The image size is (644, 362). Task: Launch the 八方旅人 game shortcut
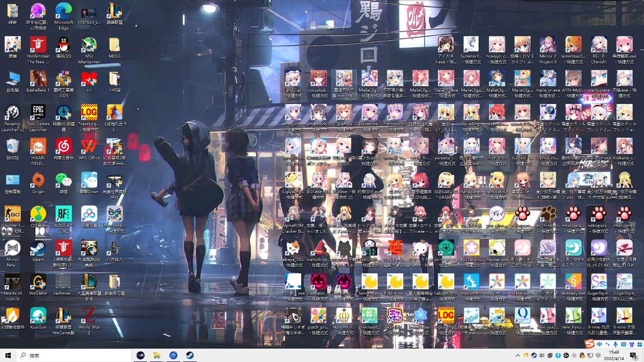point(114,250)
